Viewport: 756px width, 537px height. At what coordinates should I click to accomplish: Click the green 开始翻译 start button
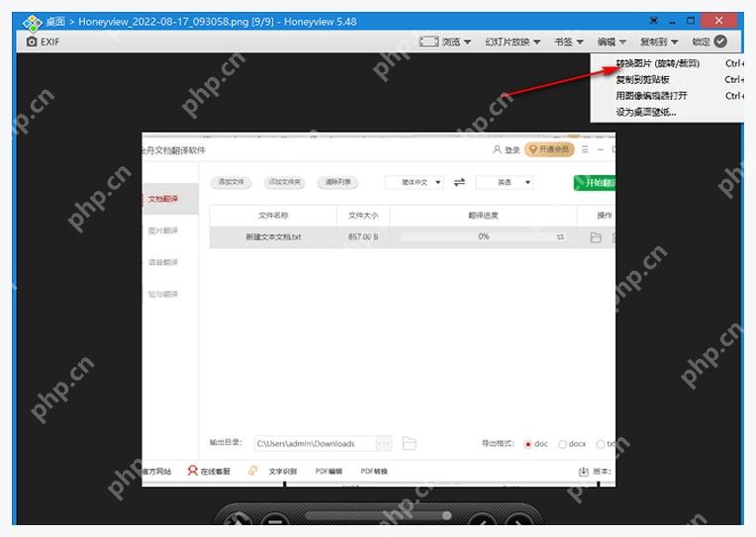595,183
